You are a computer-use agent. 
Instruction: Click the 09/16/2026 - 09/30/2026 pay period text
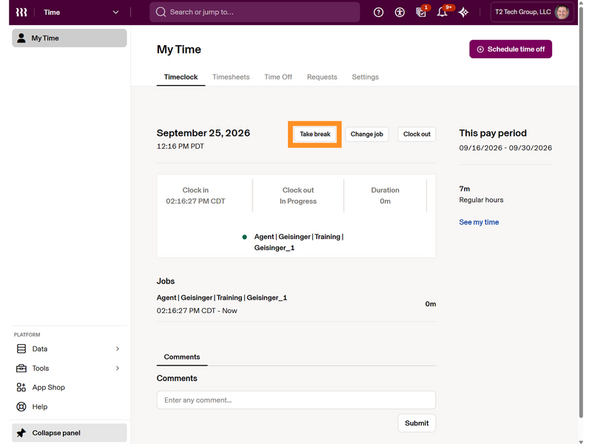[x=505, y=148]
